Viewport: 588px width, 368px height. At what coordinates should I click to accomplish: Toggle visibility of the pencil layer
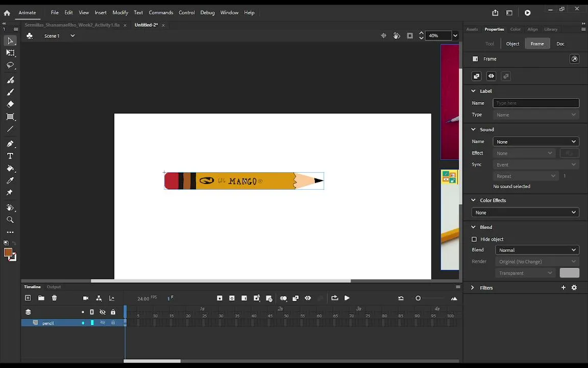click(103, 323)
